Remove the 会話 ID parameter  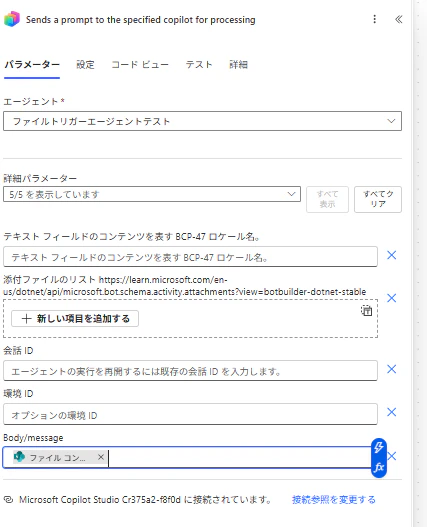(x=391, y=369)
